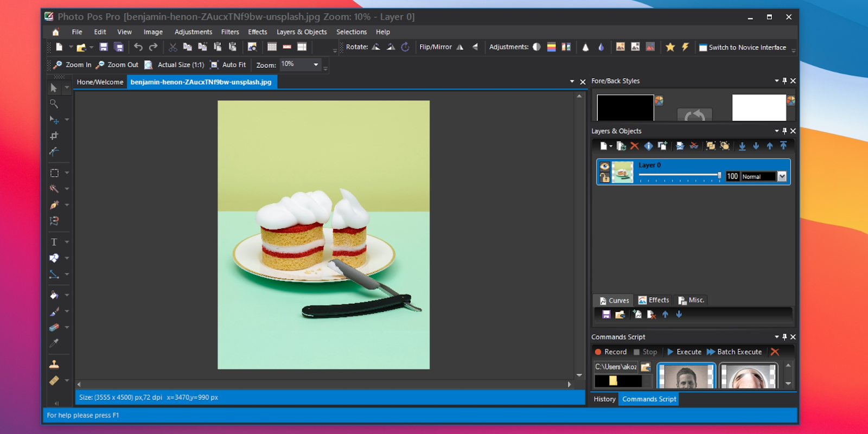
Task: Click the gold star icon in toolbar
Action: click(x=671, y=47)
